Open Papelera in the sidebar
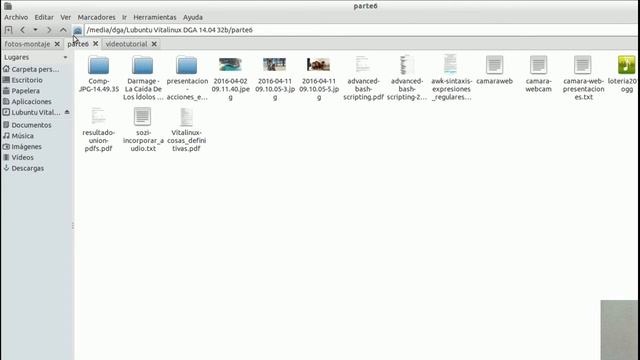Screen dimensions: 640x360 [21, 91]
